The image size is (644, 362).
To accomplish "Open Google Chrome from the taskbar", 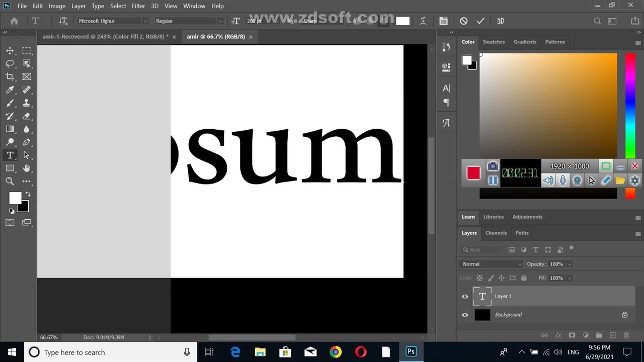I will 336,352.
